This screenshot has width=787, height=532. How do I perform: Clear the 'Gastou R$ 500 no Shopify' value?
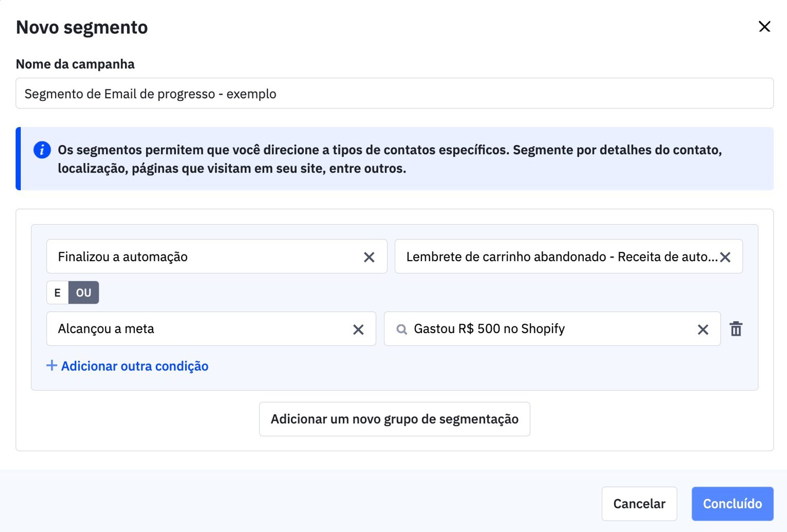coord(703,329)
